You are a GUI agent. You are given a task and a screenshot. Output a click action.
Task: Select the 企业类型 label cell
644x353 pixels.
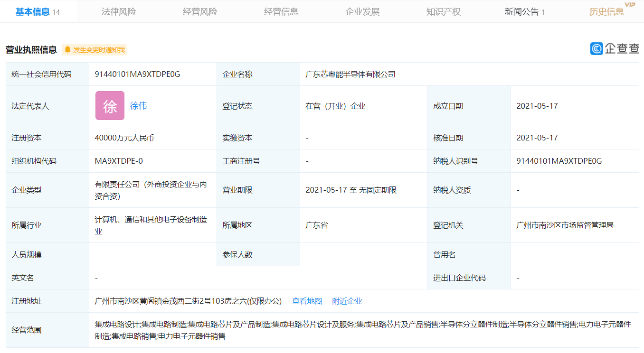point(47,190)
